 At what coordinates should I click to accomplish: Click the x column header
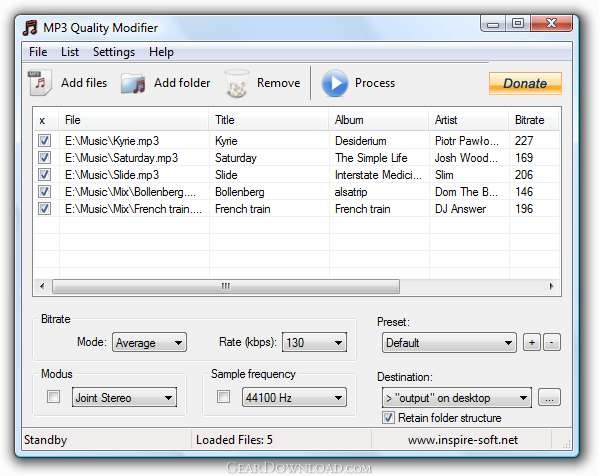[46, 120]
